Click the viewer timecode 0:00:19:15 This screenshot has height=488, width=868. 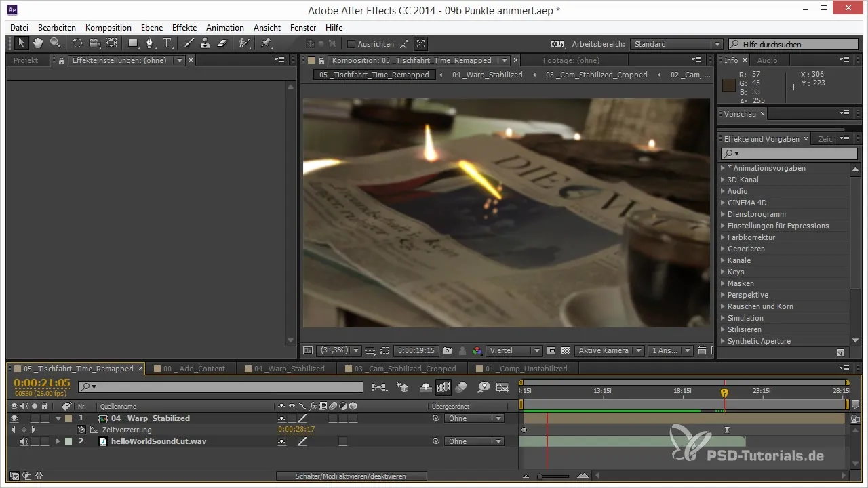[416, 350]
